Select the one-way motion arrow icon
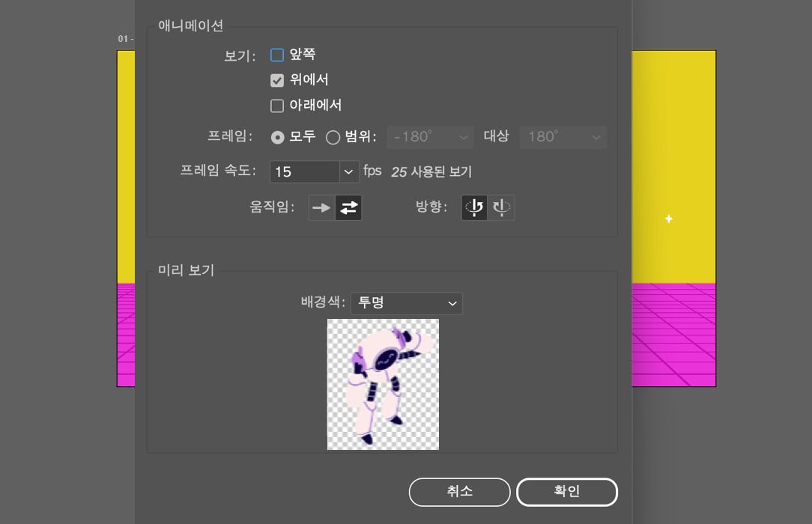 point(321,207)
